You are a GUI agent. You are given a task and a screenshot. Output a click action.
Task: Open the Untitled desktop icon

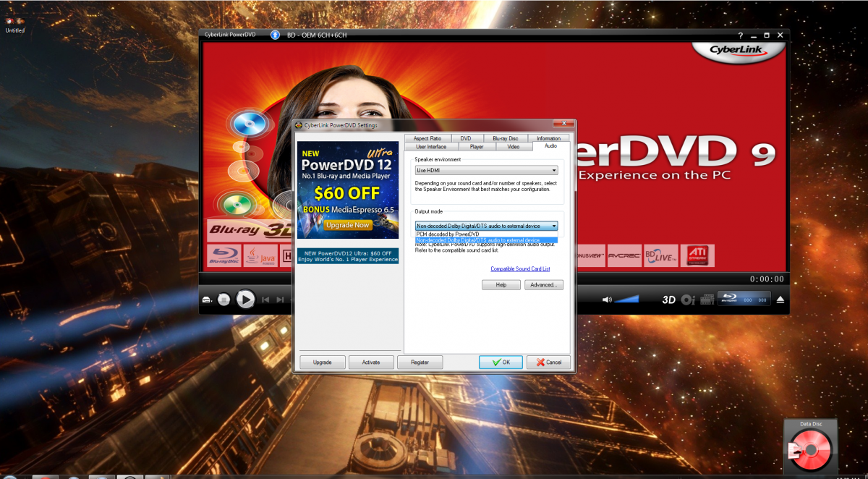14,26
